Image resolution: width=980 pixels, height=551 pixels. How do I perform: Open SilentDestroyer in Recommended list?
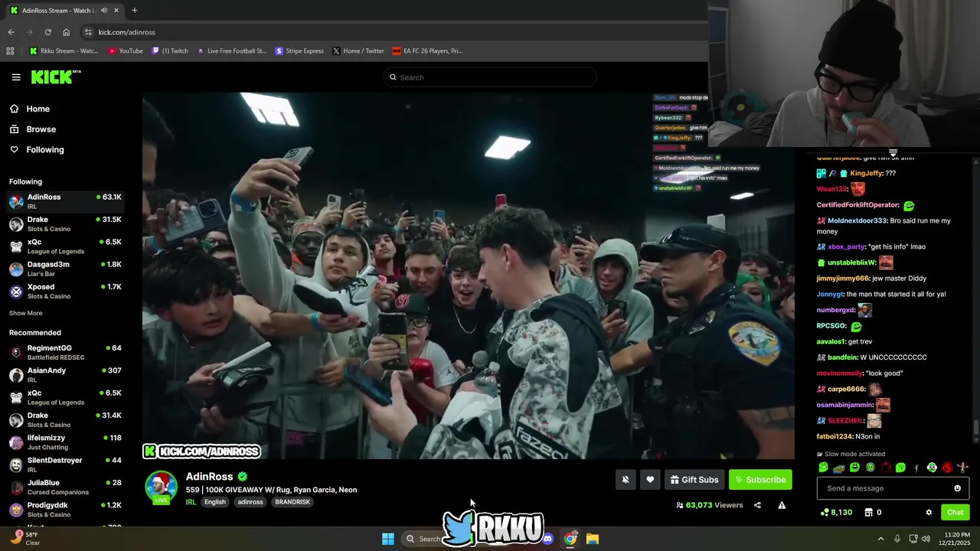(65, 465)
